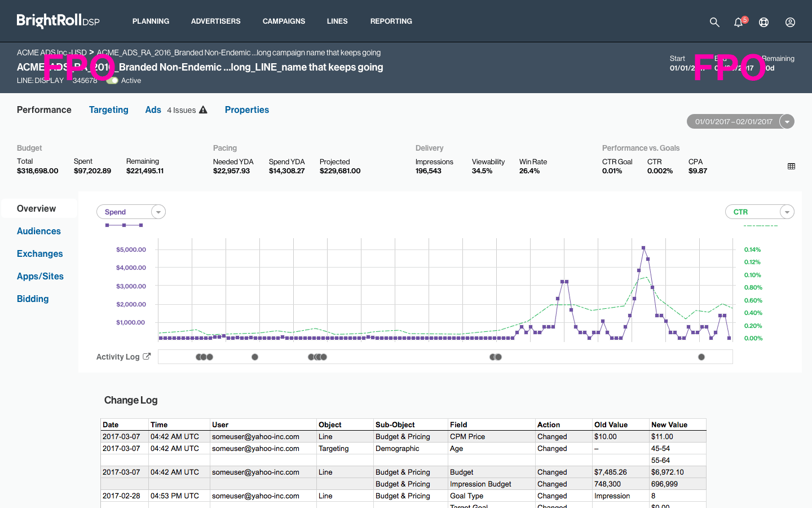The height and width of the screenshot is (508, 812).
Task: Open the Campaigns menu
Action: [284, 21]
